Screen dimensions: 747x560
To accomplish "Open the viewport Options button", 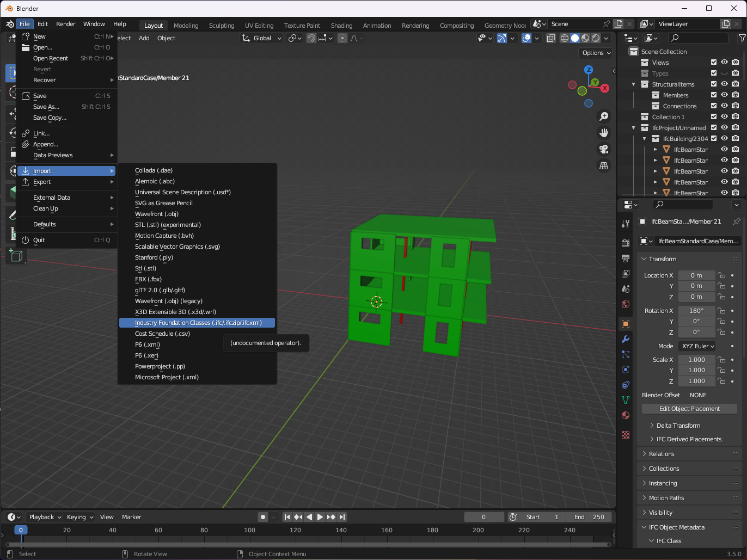I will [595, 53].
